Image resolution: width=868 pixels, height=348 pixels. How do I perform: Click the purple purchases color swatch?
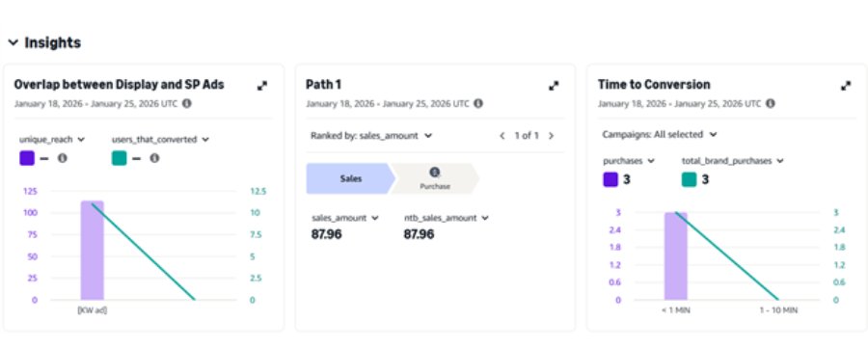tap(610, 179)
